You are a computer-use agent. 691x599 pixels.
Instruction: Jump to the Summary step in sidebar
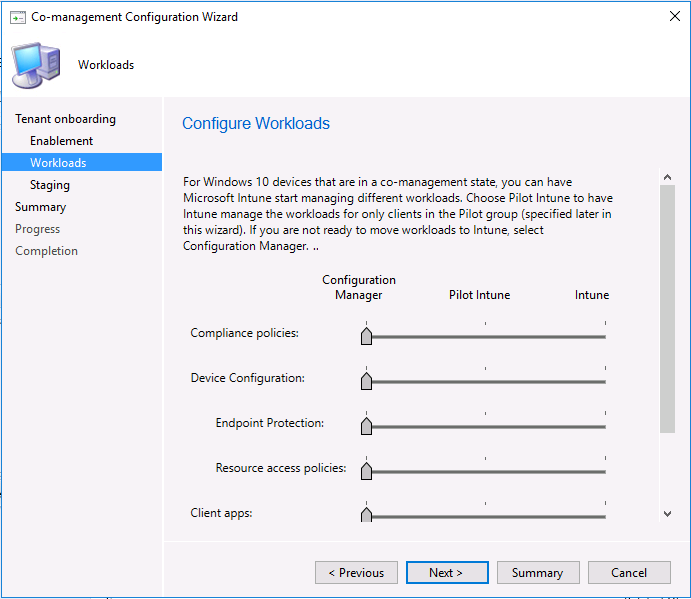coord(41,207)
